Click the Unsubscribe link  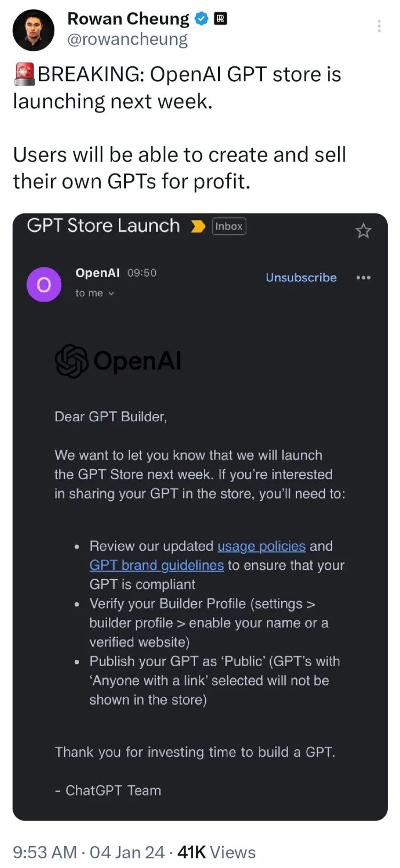(x=301, y=278)
